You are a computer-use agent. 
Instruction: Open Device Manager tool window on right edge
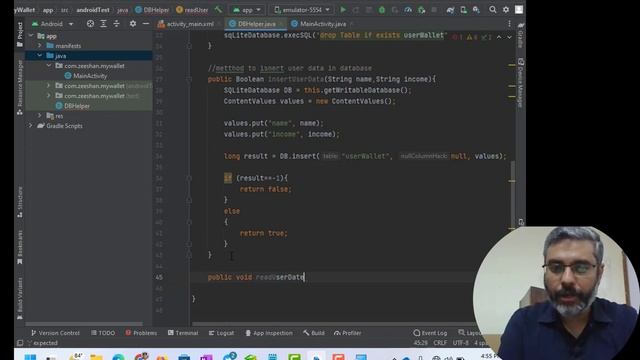pyautogui.click(x=520, y=83)
